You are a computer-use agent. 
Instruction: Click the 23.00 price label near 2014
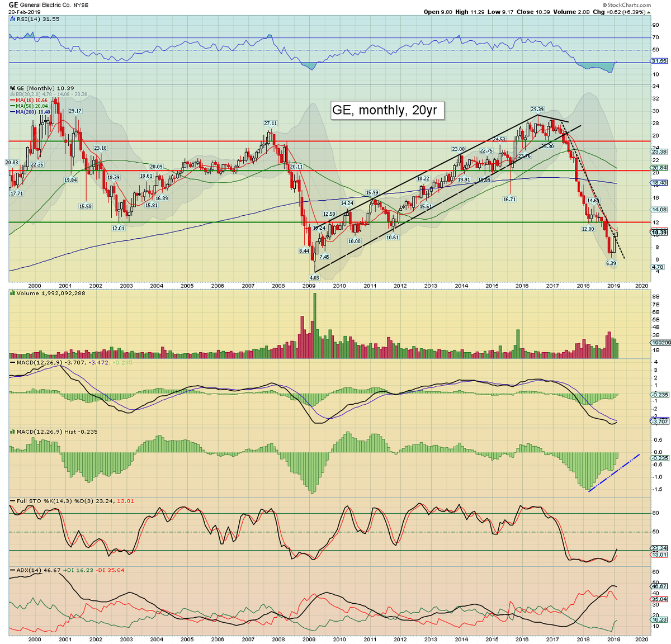(459, 149)
